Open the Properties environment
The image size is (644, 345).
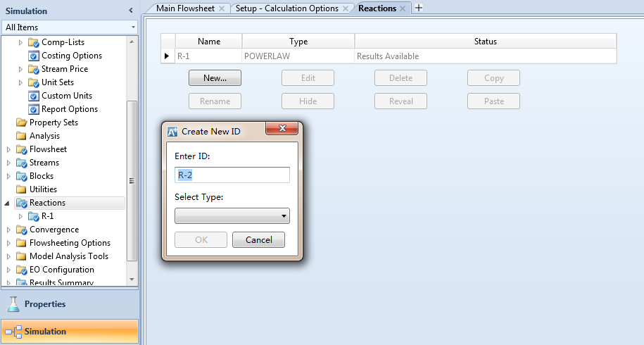point(70,304)
